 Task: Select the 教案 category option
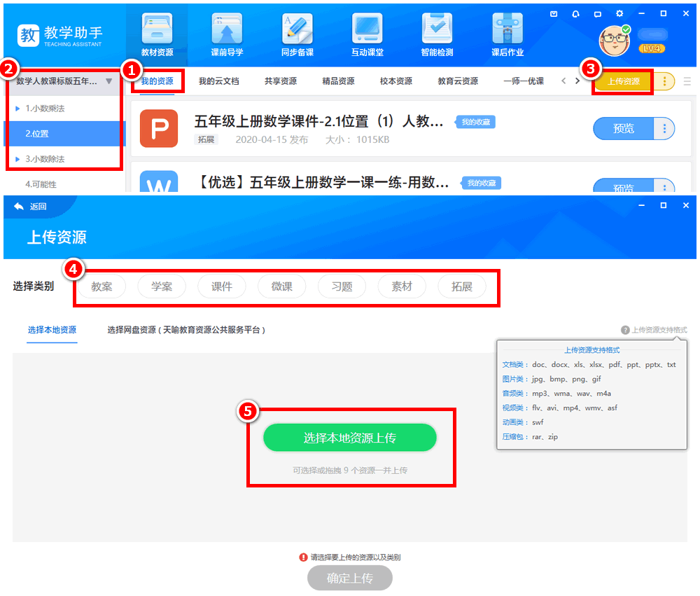(101, 286)
